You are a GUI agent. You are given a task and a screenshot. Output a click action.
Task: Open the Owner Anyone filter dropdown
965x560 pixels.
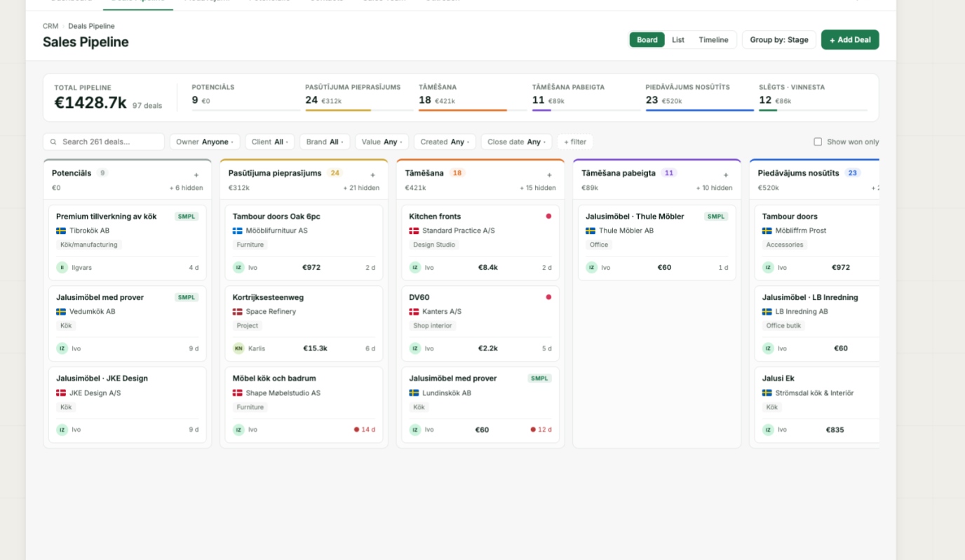tap(205, 142)
